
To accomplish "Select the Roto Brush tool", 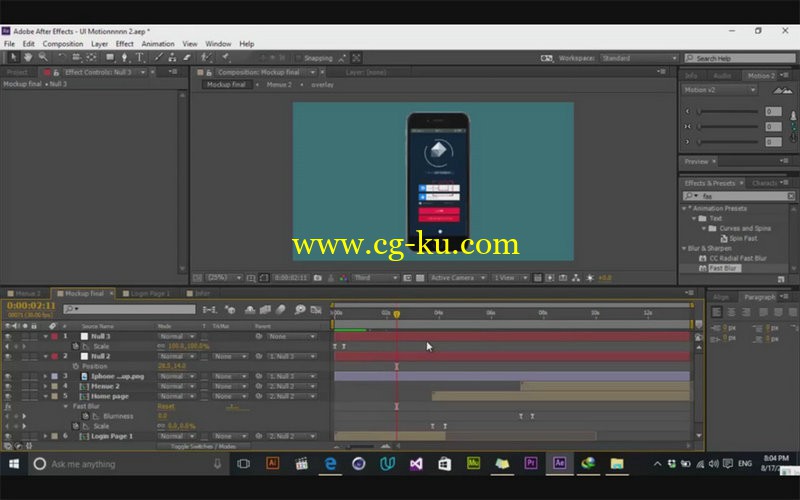I will pos(206,57).
